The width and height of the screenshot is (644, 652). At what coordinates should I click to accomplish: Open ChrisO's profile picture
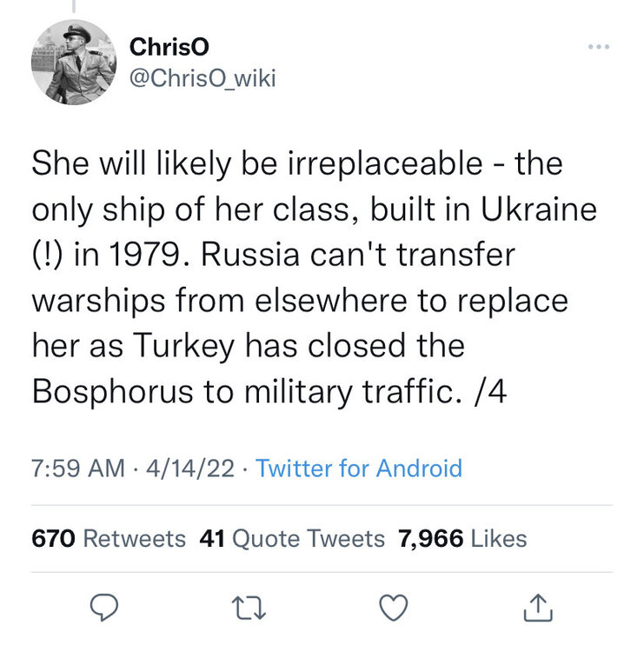click(74, 63)
